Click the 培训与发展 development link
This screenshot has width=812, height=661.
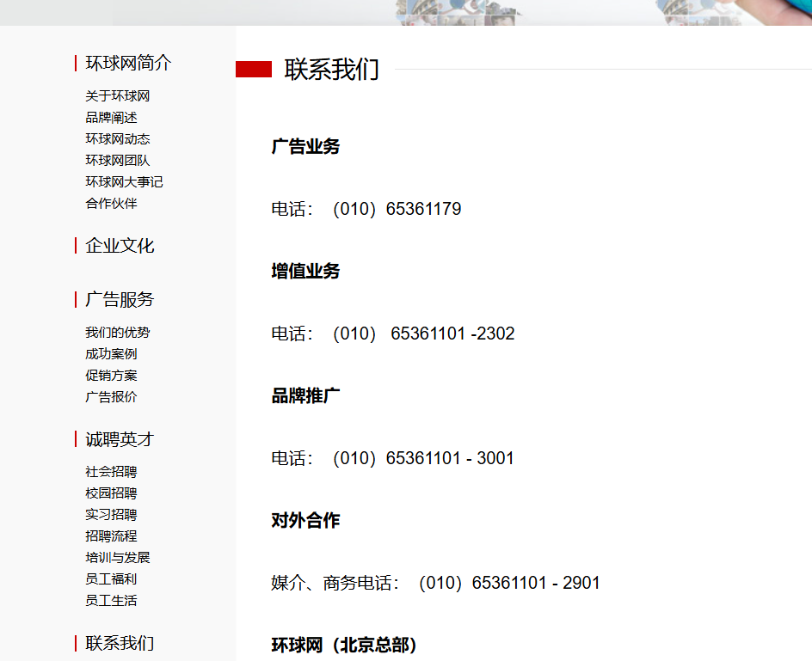[116, 557]
